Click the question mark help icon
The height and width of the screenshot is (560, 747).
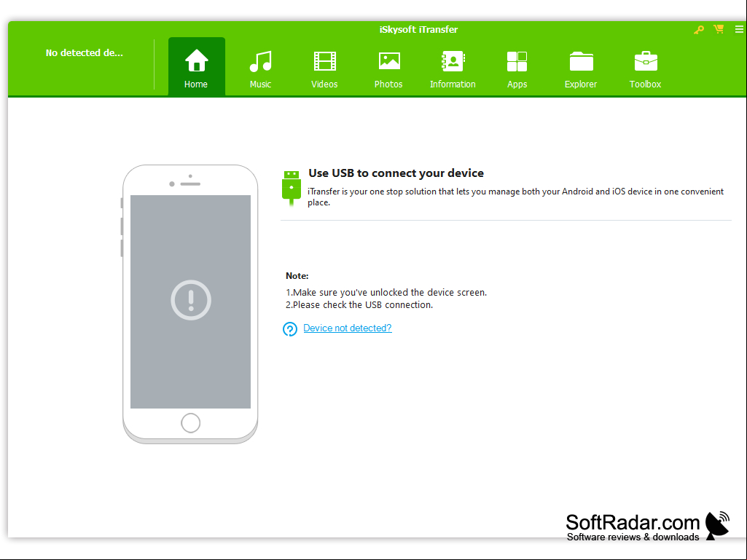point(289,328)
